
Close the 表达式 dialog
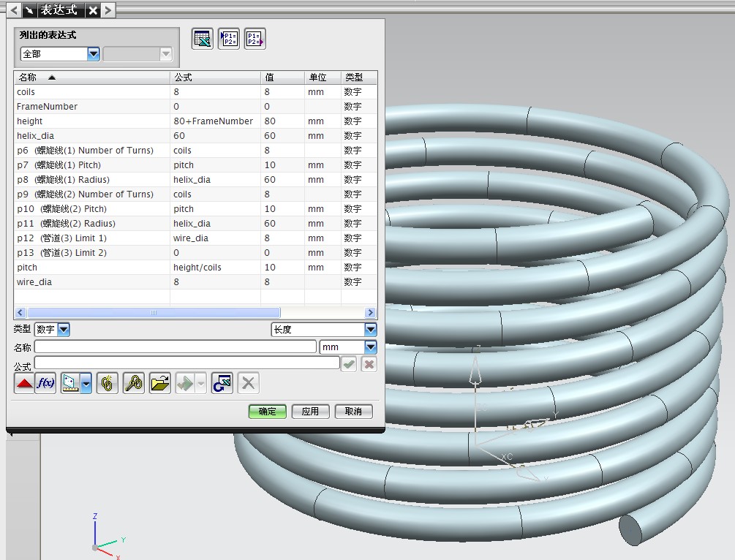tap(94, 10)
